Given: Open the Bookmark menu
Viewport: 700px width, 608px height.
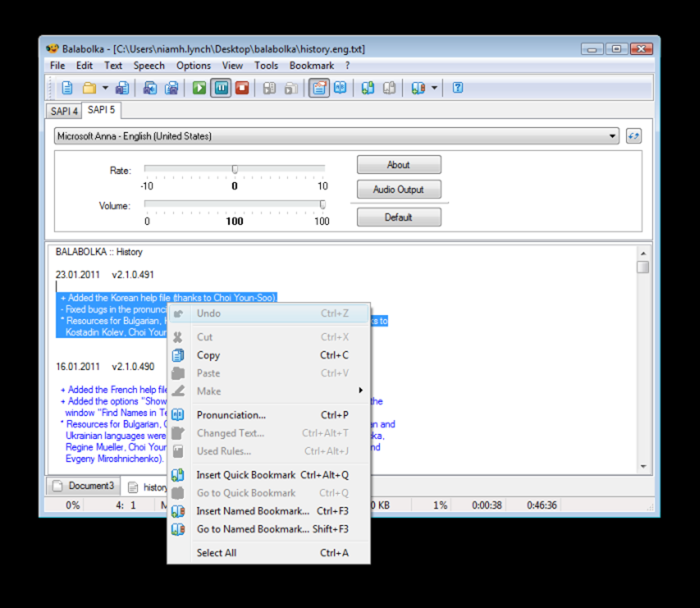Looking at the screenshot, I should coord(312,66).
